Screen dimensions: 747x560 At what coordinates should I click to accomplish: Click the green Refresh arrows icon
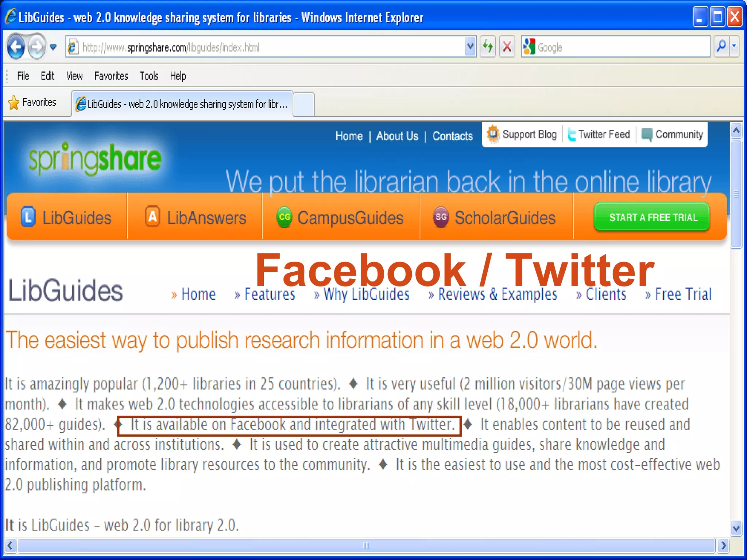coord(488,47)
